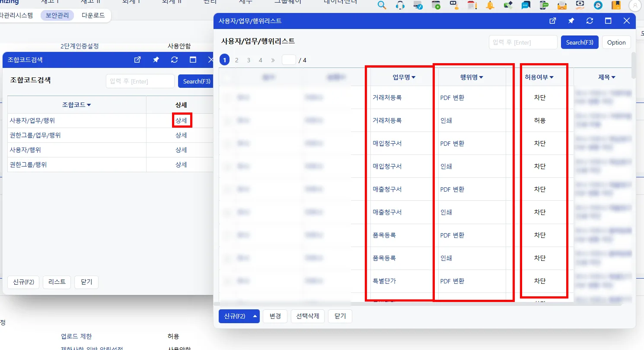
Task: Click 허용 in the 거래처등록 인쇄 row
Action: click(x=540, y=120)
